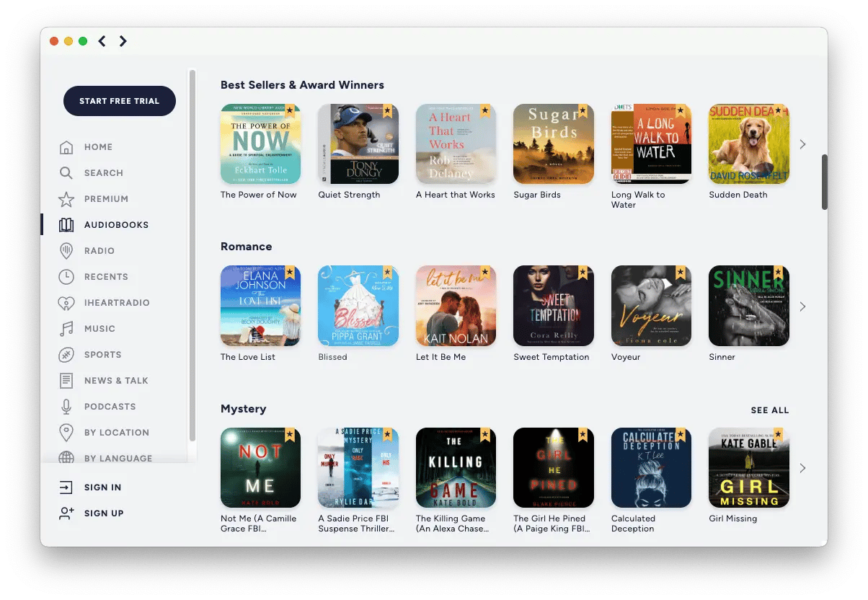868x600 pixels.
Task: Open the Audiobooks sidebar item
Action: 115,225
